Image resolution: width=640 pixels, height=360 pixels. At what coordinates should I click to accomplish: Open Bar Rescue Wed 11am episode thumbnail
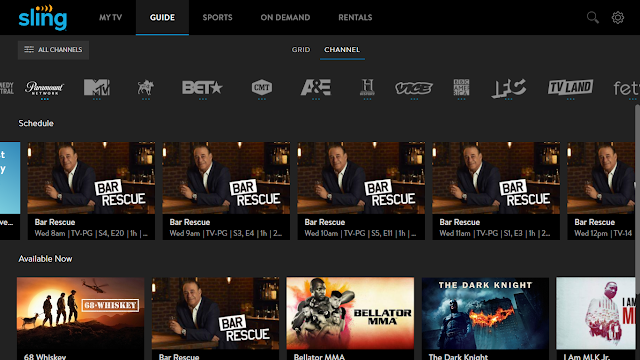tap(496, 178)
